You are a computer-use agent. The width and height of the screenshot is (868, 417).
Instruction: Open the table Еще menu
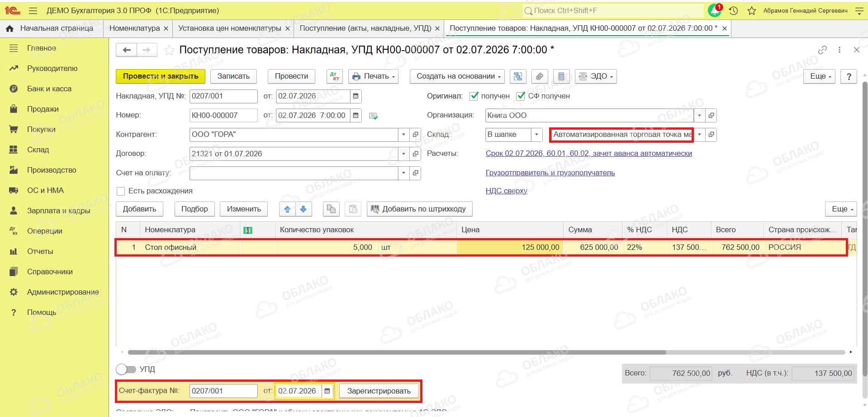pyautogui.click(x=841, y=209)
